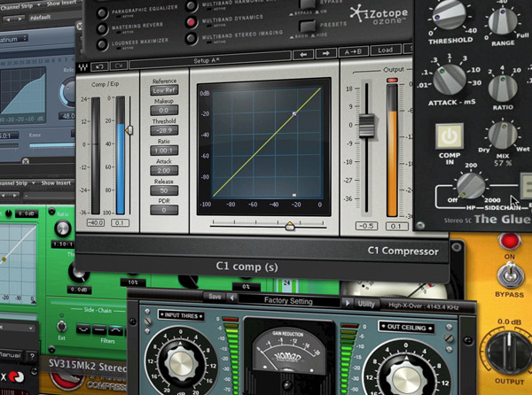Reset the red clip indicator above Output meter

point(392,81)
